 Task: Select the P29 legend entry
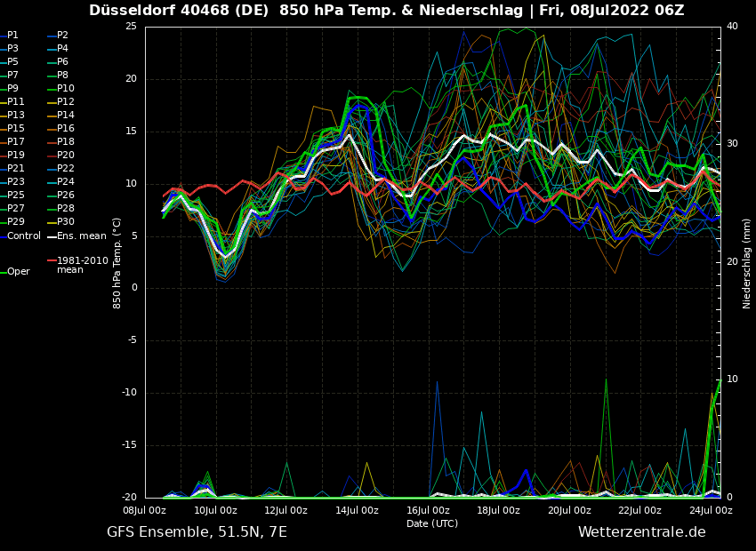[x=16, y=222]
